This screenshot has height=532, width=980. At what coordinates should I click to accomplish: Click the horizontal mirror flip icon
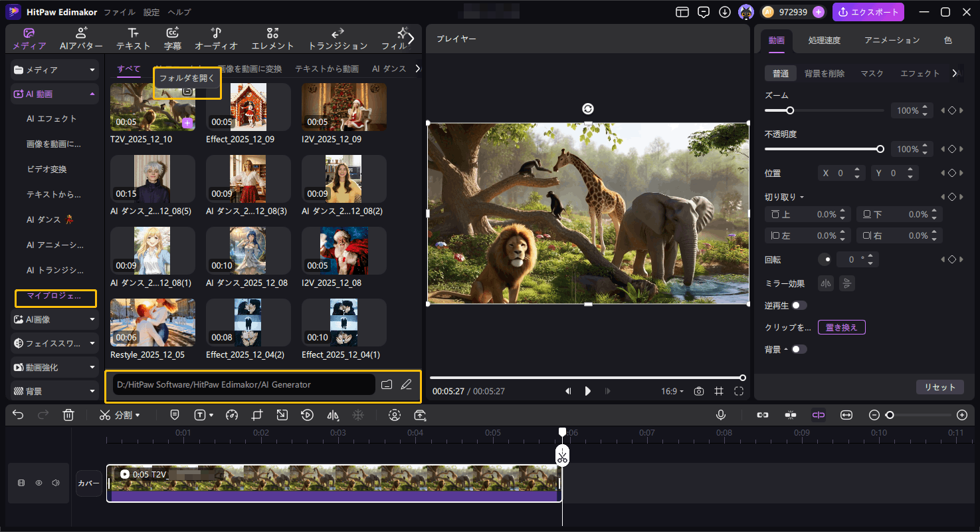(x=826, y=283)
